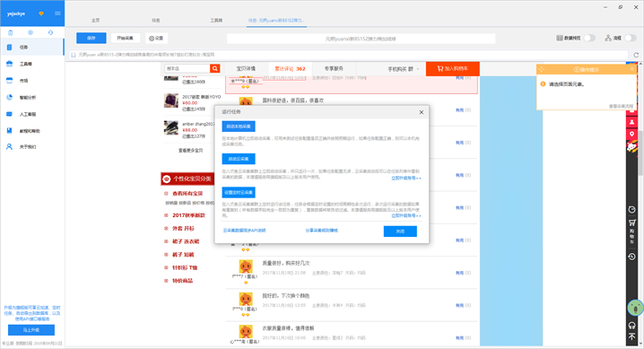Screen dimensions: 644x349
Task: Click the back-to-top arrow icon
Action: [631, 336]
